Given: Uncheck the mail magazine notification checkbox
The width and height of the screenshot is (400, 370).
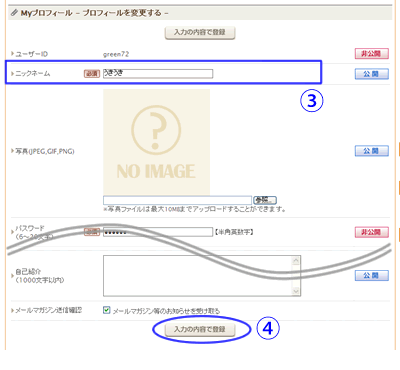Looking at the screenshot, I should click(x=106, y=310).
